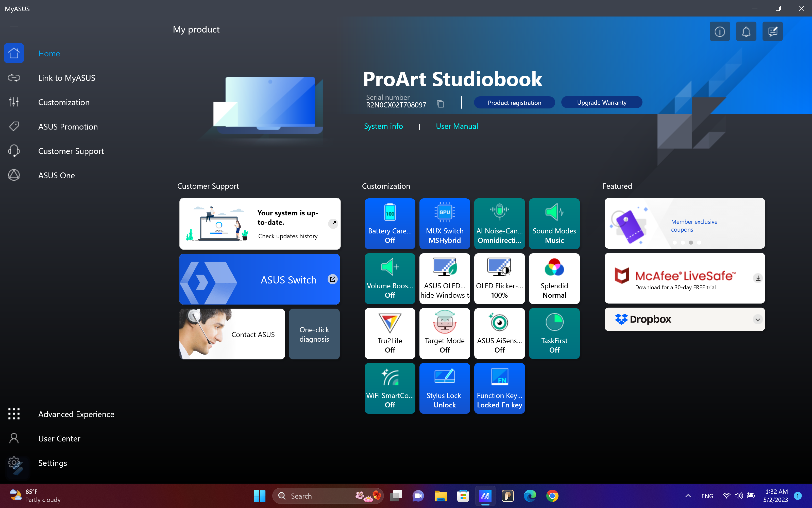Open the notifications bell icon
812x508 pixels.
click(746, 31)
